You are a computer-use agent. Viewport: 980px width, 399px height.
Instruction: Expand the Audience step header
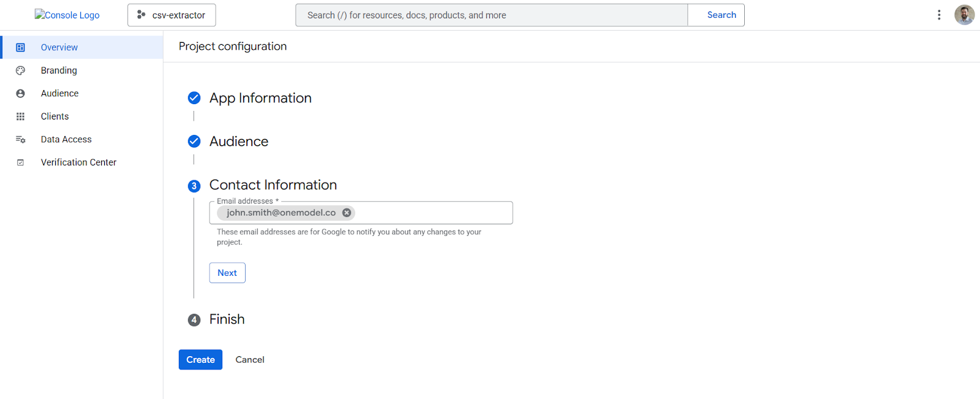[239, 142]
